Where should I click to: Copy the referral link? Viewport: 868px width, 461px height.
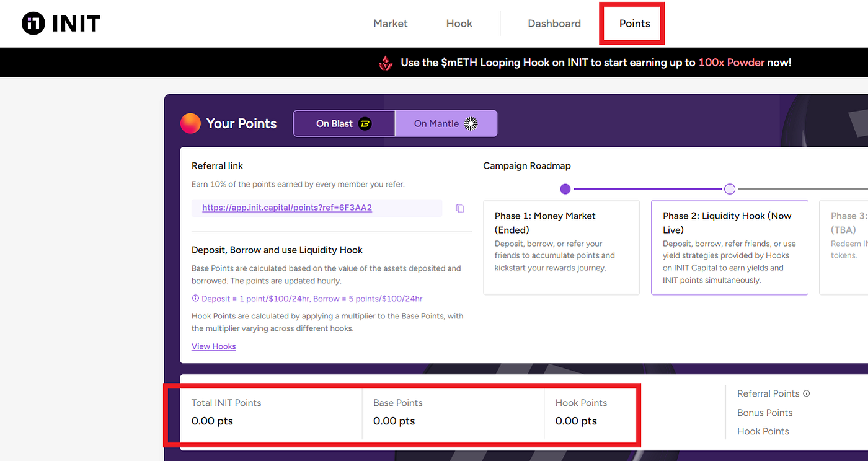(459, 208)
